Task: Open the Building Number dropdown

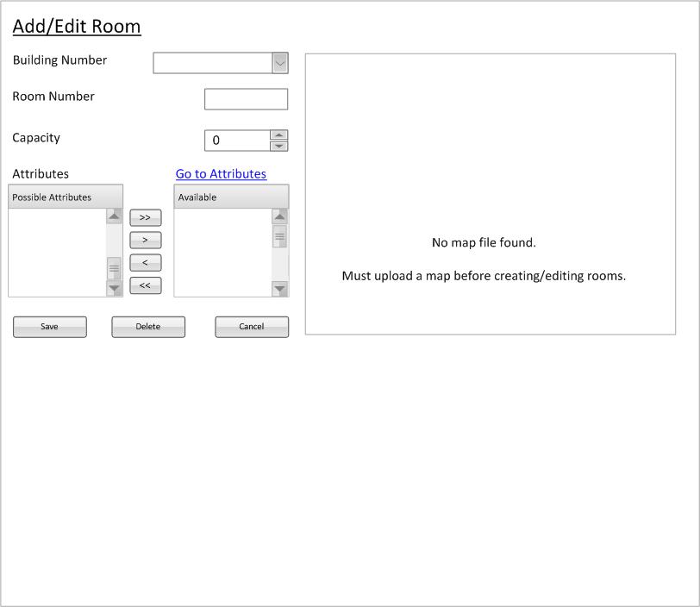Action: [x=280, y=63]
